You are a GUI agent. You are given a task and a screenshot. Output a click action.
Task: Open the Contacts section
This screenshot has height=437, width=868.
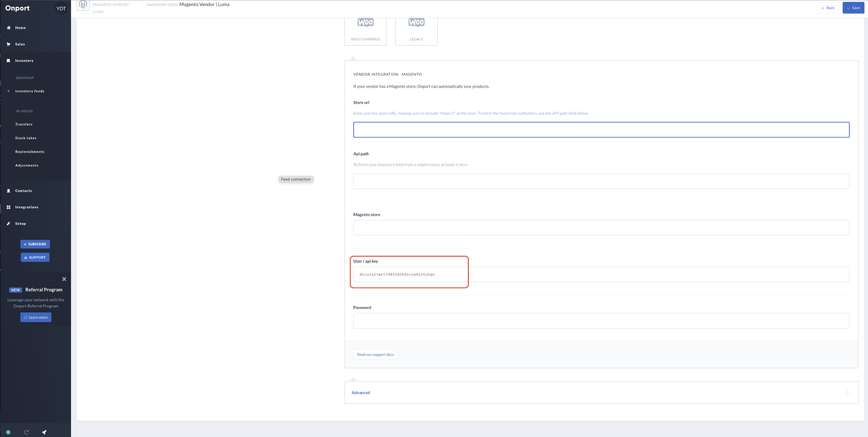tap(23, 191)
